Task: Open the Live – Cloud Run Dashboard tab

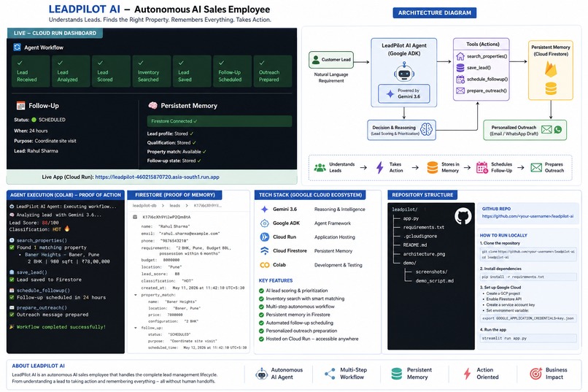Action: 55,33
